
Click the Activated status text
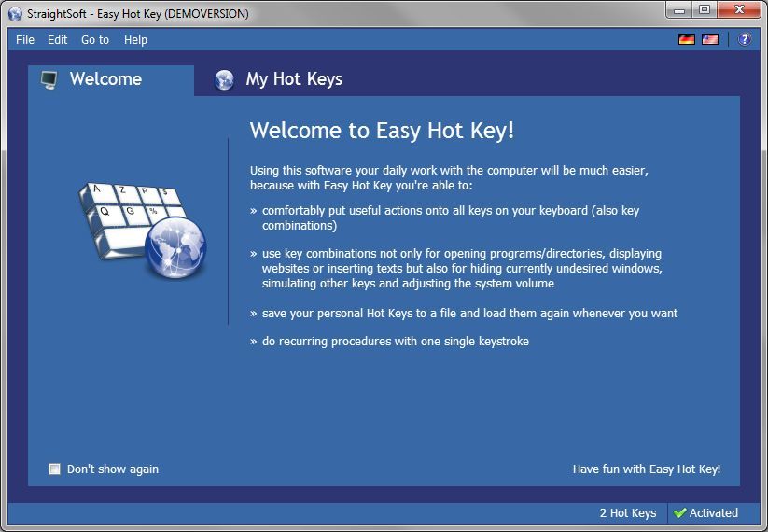714,513
